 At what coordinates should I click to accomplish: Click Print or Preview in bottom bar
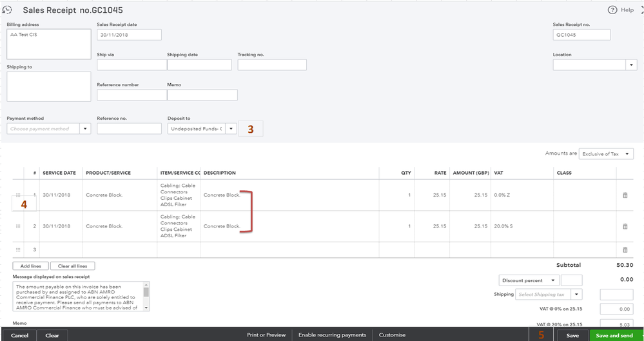click(x=266, y=335)
